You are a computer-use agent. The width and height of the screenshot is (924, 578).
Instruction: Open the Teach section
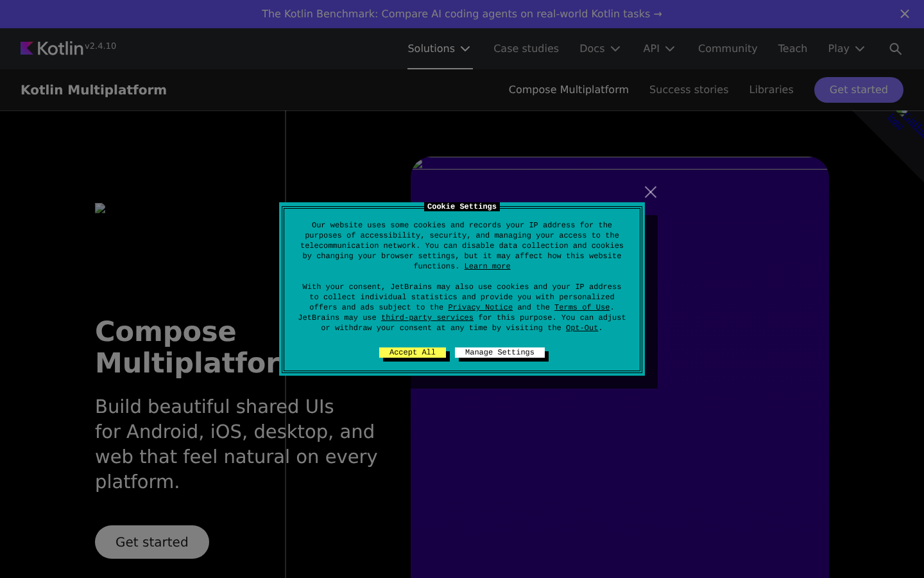coord(792,49)
